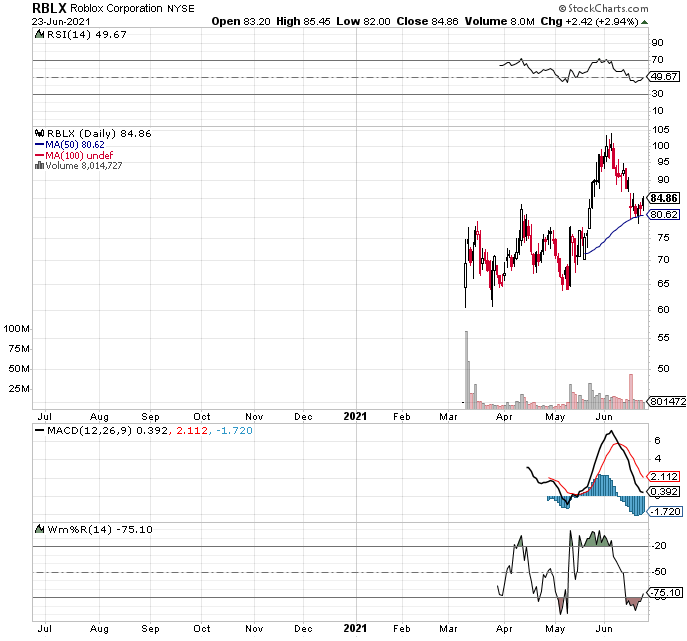Click the MACD(12,26,9) 0.392 legend text

click(107, 431)
